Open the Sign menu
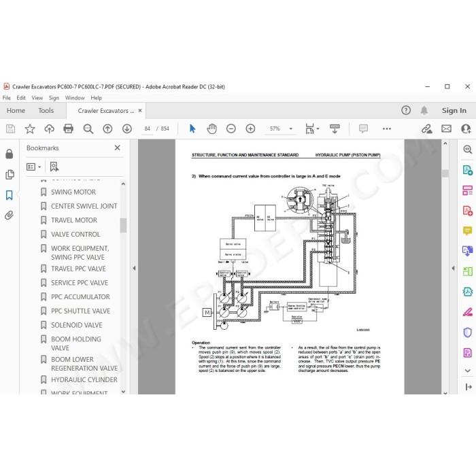Image resolution: width=476 pixels, height=476 pixels. point(54,98)
